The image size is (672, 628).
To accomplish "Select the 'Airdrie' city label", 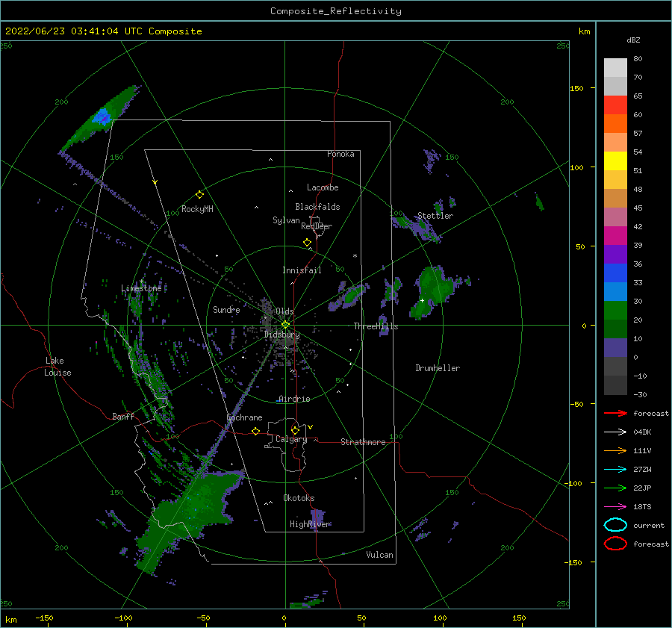I will (294, 399).
